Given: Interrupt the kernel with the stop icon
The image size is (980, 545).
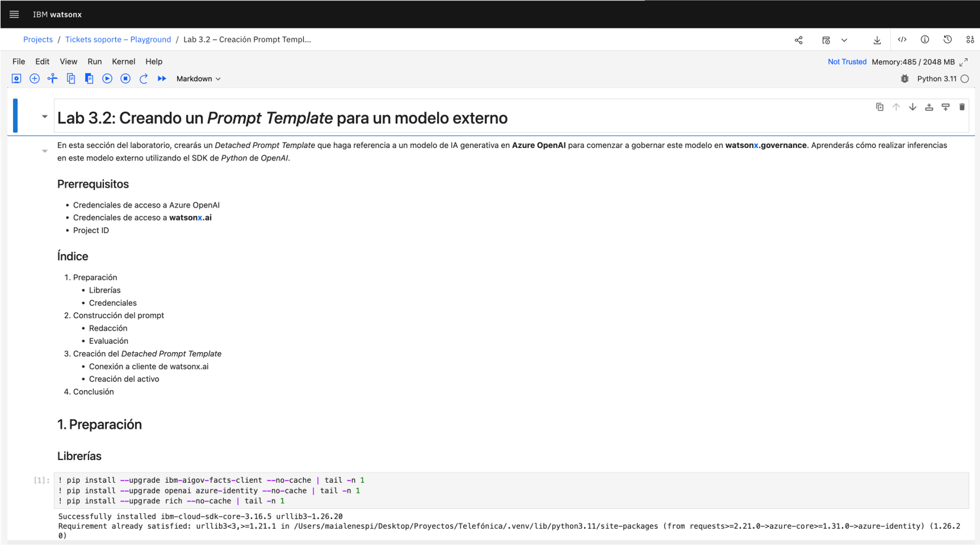Looking at the screenshot, I should click(126, 79).
